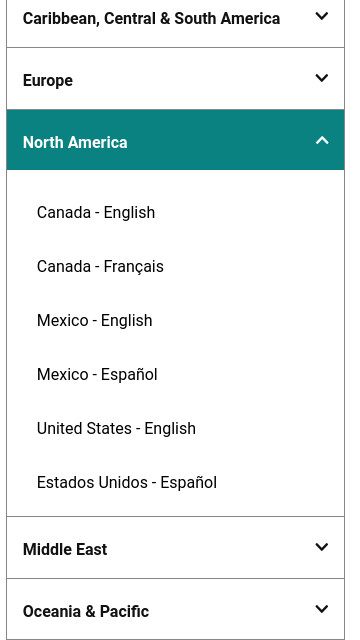Click the Europe title text

[x=48, y=81]
